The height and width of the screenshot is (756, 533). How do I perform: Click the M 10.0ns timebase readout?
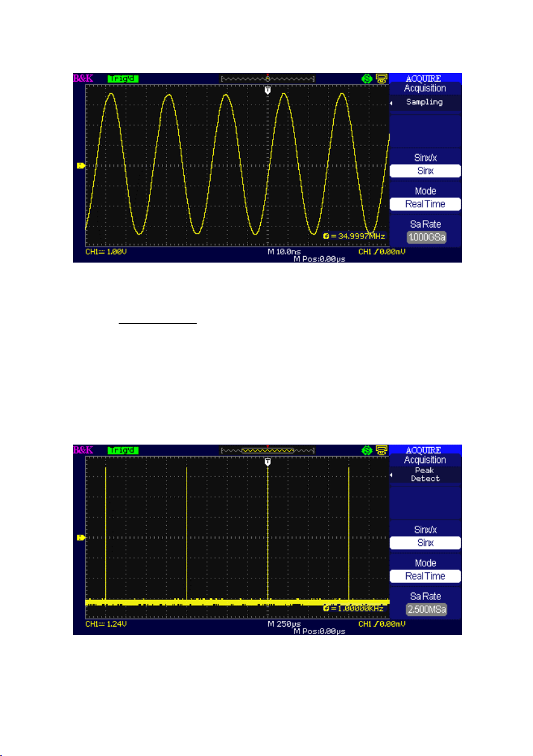(284, 252)
